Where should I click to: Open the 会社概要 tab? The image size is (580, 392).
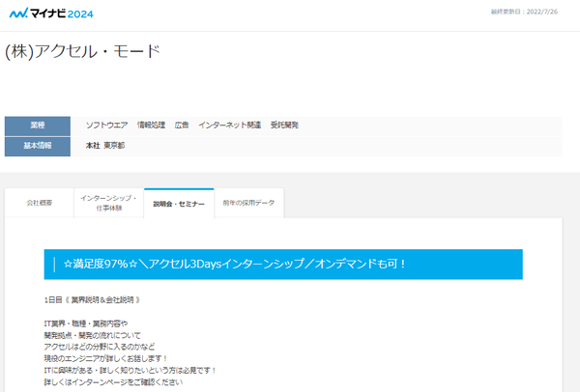tap(40, 203)
